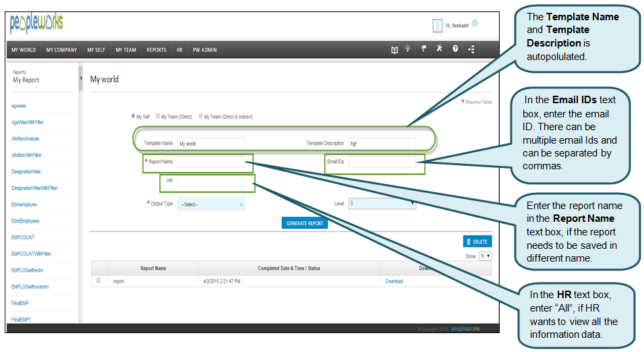The height and width of the screenshot is (352, 644).
Task: Click the Download link for report
Action: (394, 281)
